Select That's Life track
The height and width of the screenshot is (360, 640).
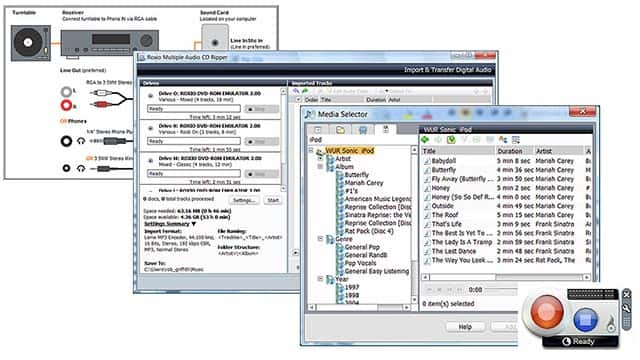(x=447, y=224)
